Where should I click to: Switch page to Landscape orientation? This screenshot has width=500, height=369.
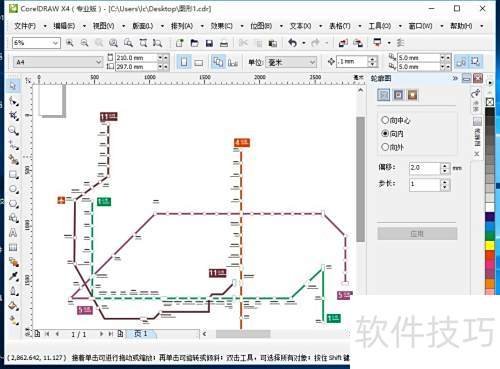[198, 62]
